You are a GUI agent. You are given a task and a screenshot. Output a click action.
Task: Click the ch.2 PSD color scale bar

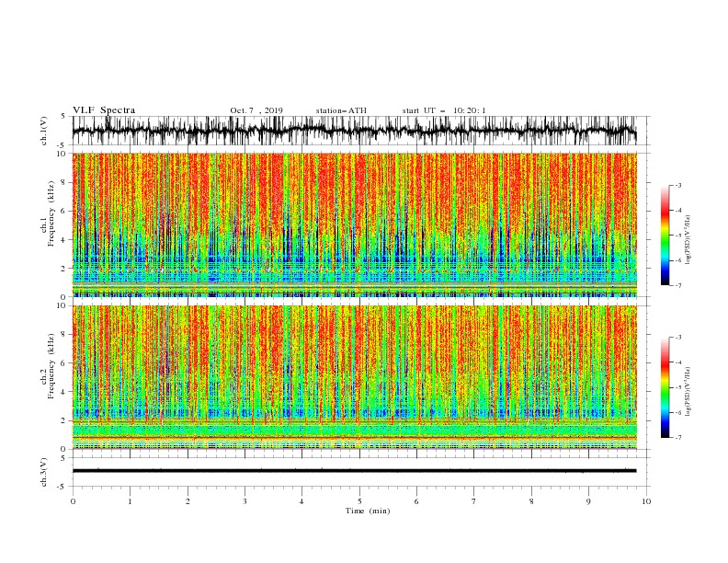pyautogui.click(x=665, y=387)
